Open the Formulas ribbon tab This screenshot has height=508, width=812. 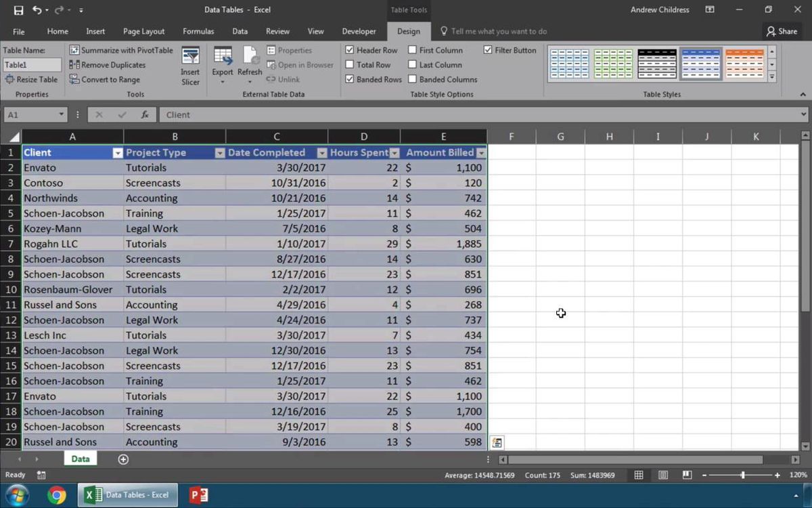coord(198,31)
